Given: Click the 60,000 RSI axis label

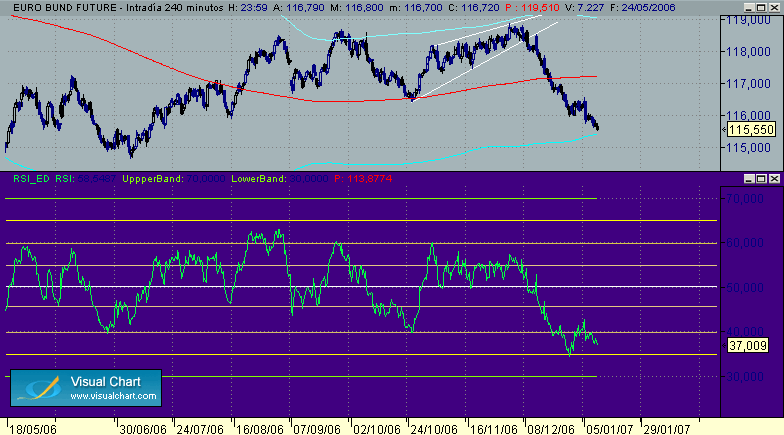Looking at the screenshot, I should tap(745, 242).
